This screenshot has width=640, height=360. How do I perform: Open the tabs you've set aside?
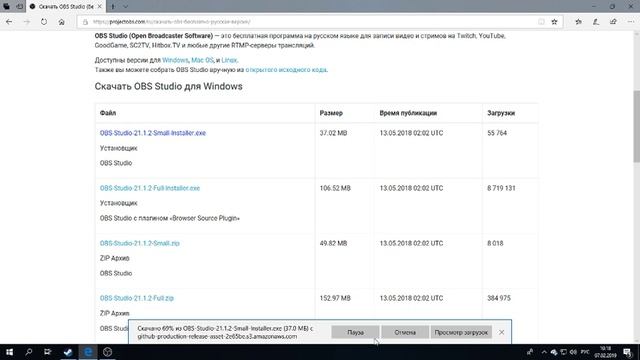(x=7, y=7)
